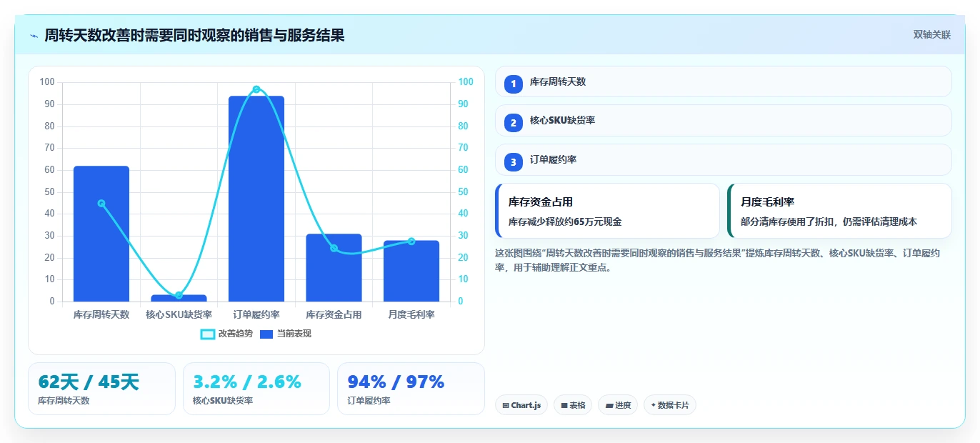Image resolution: width=980 pixels, height=443 pixels.
Task: Click the 订单履约率 bar in chart
Action: pyautogui.click(x=256, y=199)
